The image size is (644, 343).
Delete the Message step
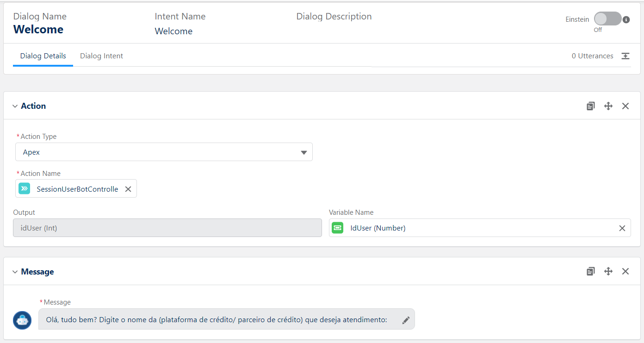[x=625, y=271]
